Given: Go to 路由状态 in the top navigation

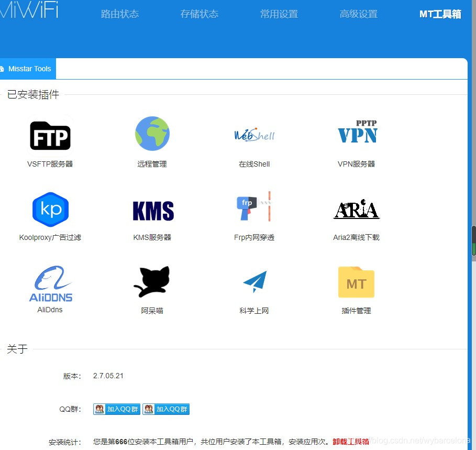Looking at the screenshot, I should tap(120, 14).
